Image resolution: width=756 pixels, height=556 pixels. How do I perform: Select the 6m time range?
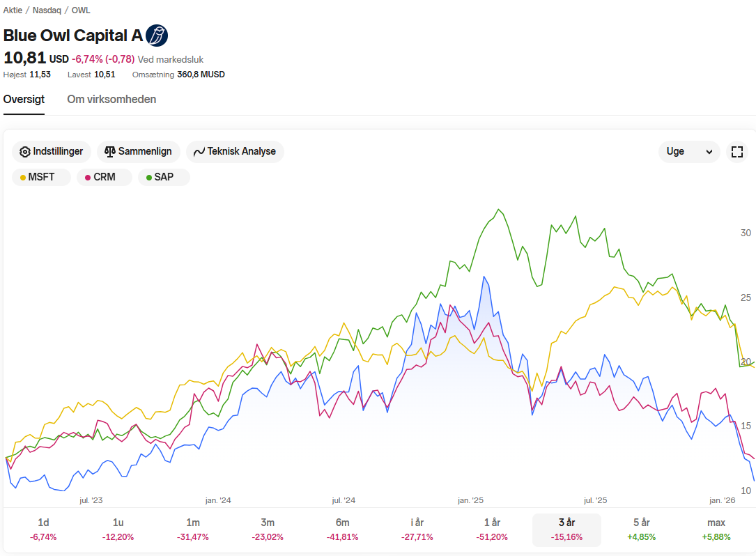click(342, 530)
